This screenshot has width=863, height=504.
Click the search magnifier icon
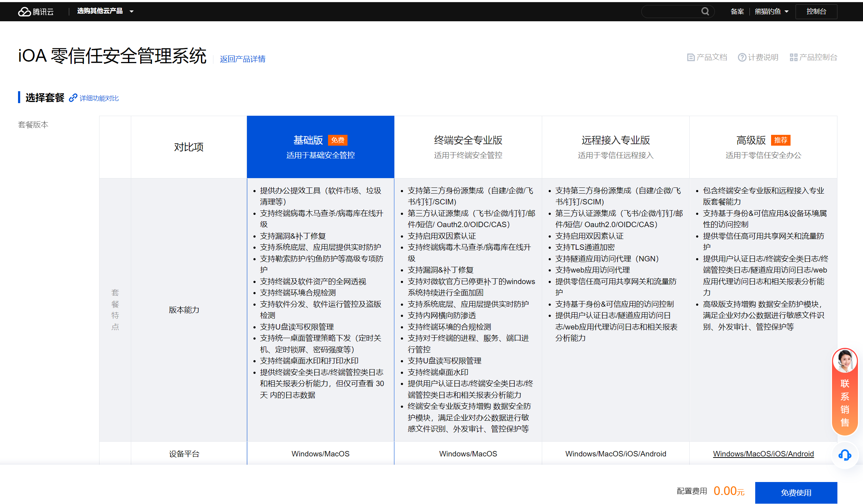click(705, 12)
